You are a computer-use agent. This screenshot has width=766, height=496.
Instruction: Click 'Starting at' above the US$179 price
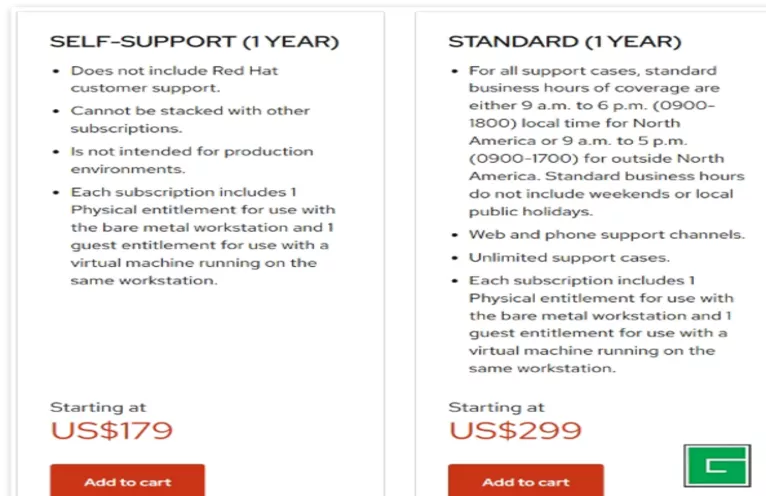[98, 407]
